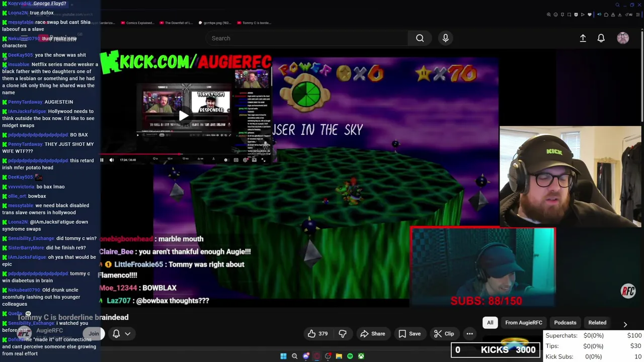Open Xbox app from the taskbar
This screenshot has height=362, width=644.
(x=361, y=356)
